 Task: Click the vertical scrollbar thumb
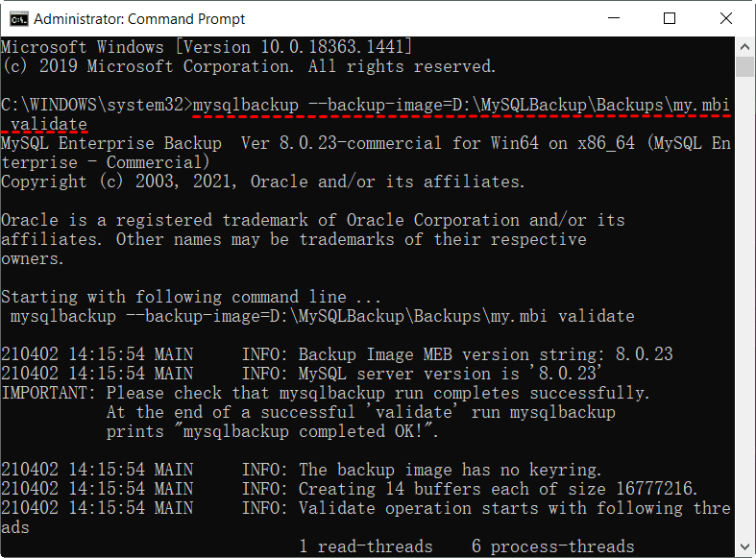click(744, 66)
